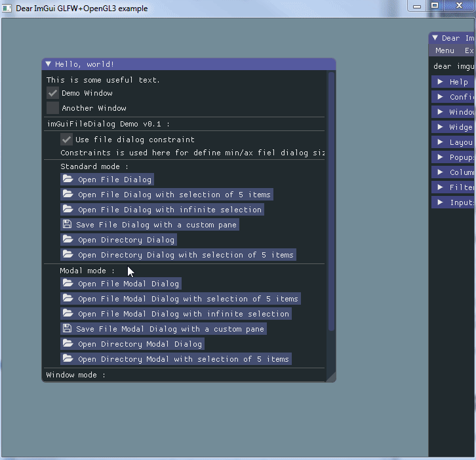
Task: Expand the Layout section
Action: click(454, 142)
